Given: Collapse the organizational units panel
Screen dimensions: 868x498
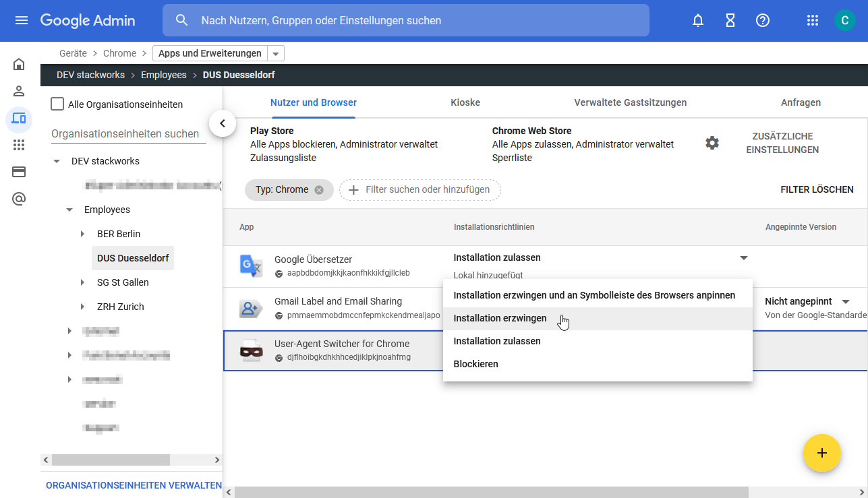Looking at the screenshot, I should pos(223,123).
